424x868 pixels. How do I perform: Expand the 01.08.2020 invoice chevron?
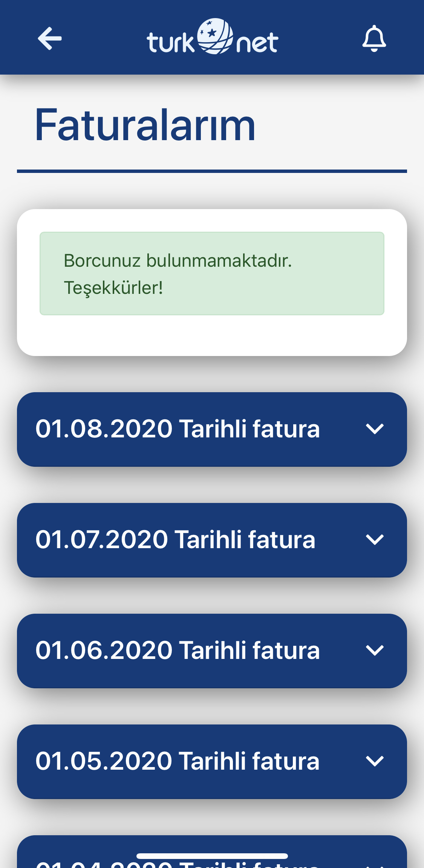(375, 429)
